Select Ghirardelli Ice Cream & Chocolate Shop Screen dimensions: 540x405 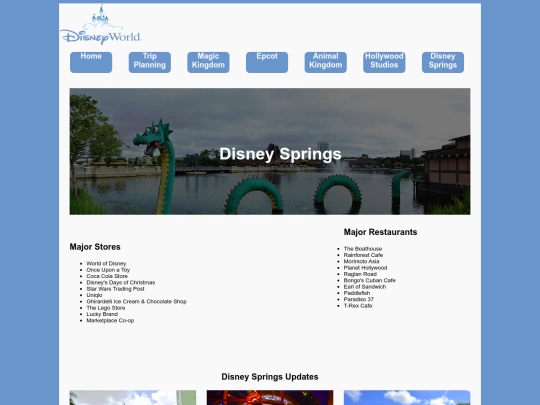pos(136,301)
